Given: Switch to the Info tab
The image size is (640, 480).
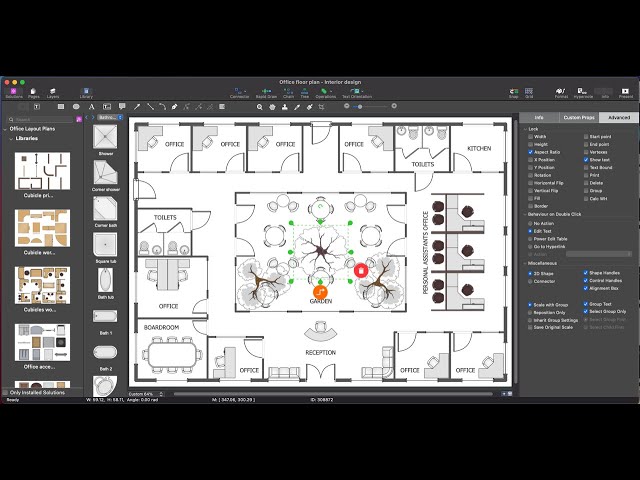Looking at the screenshot, I should (x=539, y=118).
